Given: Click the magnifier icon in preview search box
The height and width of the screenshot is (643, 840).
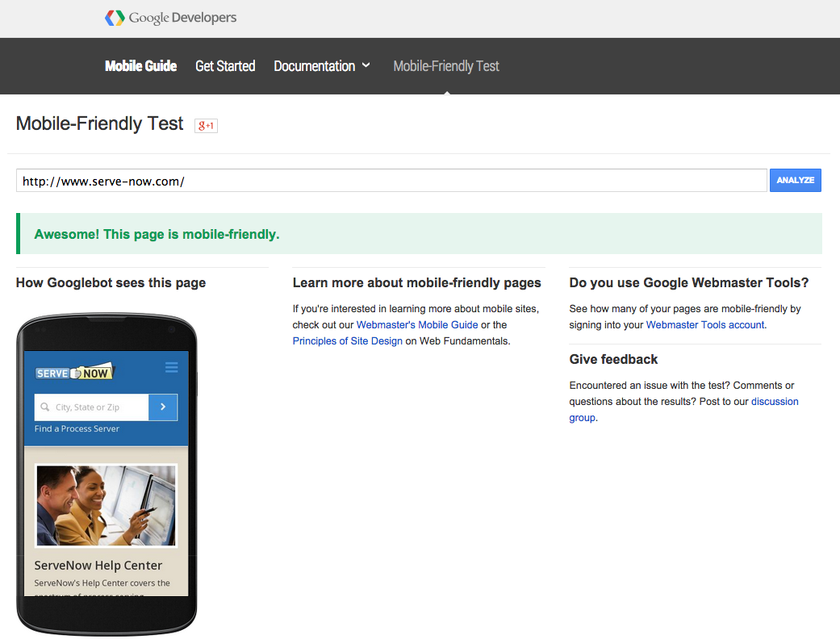Looking at the screenshot, I should pos(45,407).
